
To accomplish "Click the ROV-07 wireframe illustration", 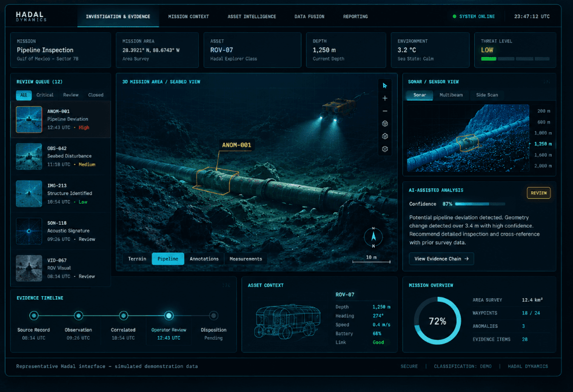I will (287, 321).
